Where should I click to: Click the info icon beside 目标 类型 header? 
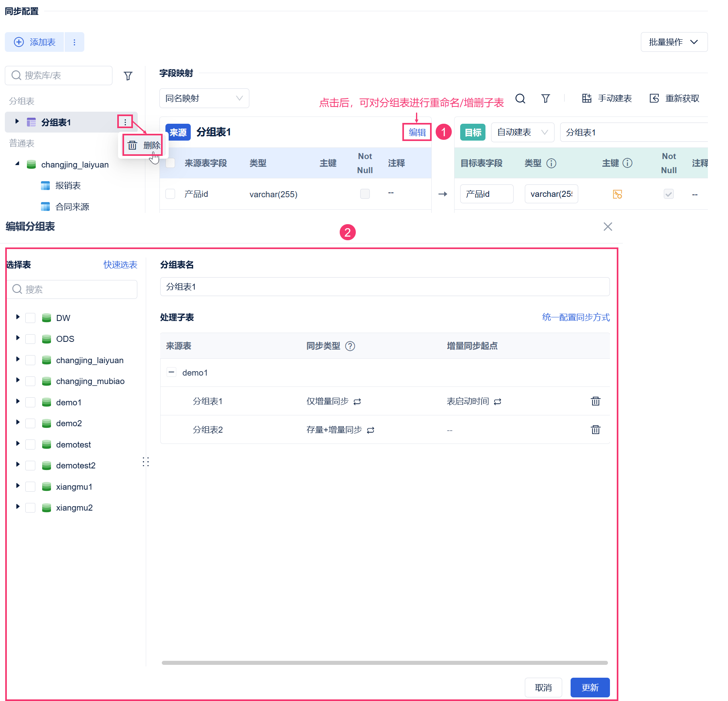551,163
